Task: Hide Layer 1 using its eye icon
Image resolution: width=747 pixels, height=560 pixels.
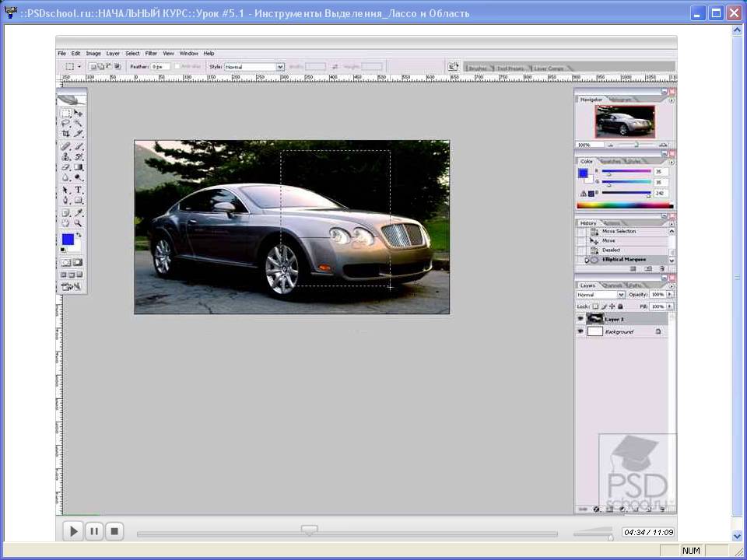Action: 580,319
